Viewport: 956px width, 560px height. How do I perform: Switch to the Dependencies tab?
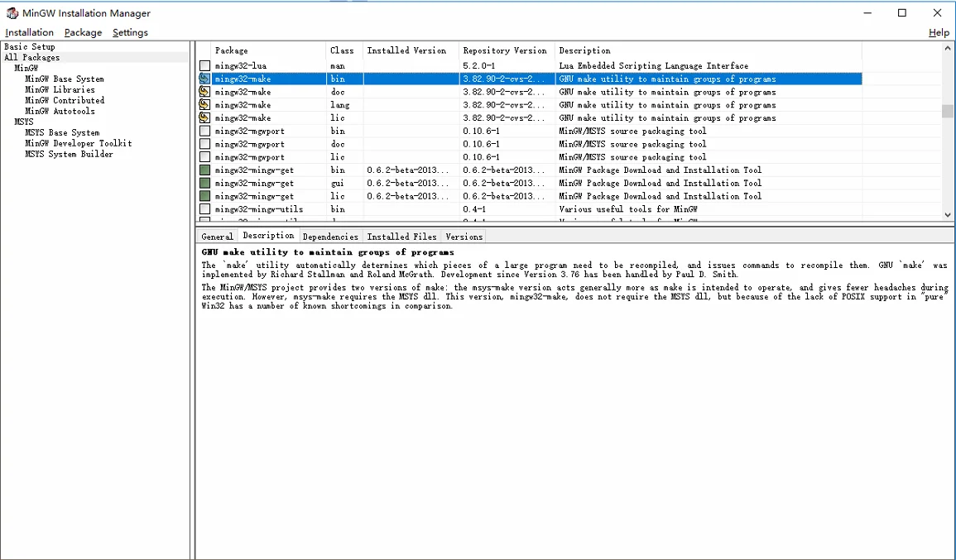tap(330, 237)
